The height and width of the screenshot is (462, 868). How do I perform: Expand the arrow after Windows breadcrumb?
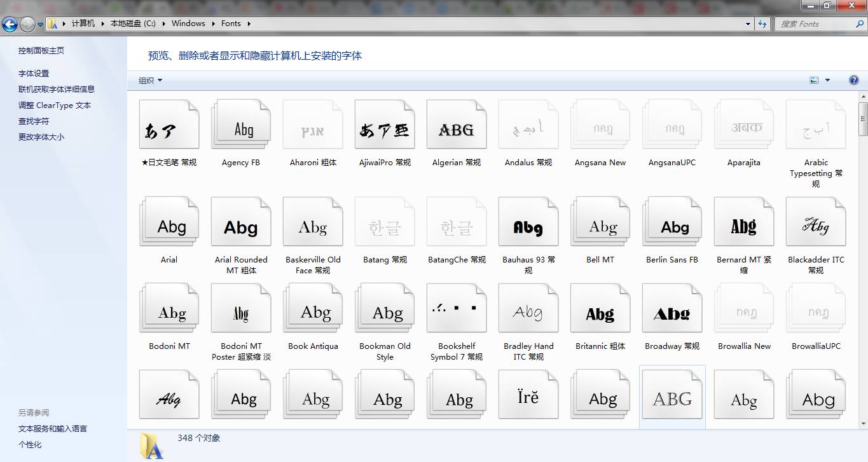[x=213, y=24]
